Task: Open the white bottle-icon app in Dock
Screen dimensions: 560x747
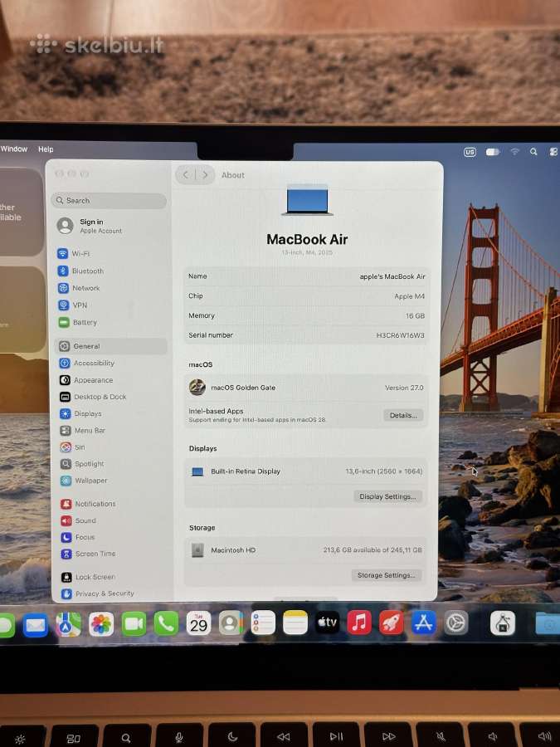Action: click(x=503, y=622)
